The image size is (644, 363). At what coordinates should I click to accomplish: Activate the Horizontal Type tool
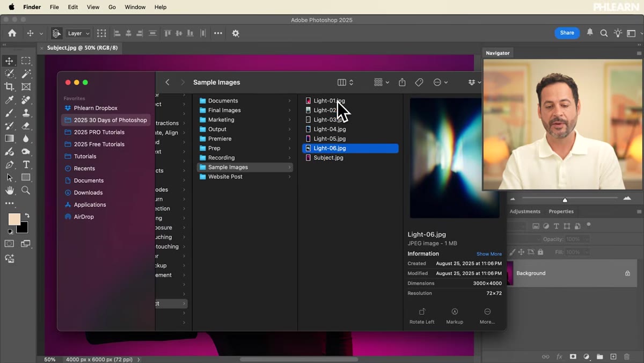(26, 164)
